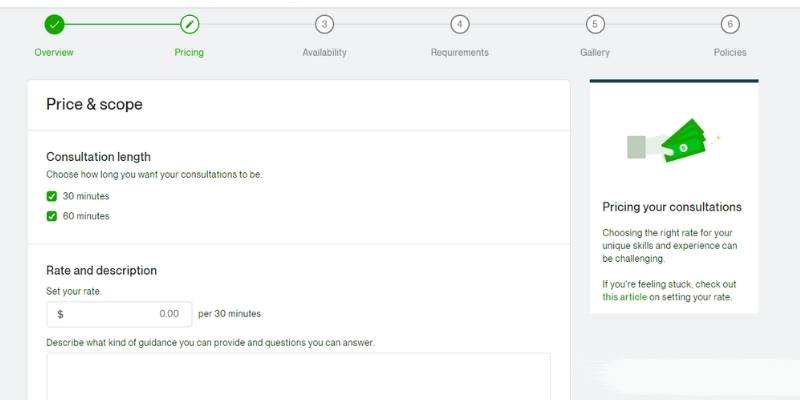Click the step 6 circle icon
Screen dimensions: 800x400
tap(730, 24)
